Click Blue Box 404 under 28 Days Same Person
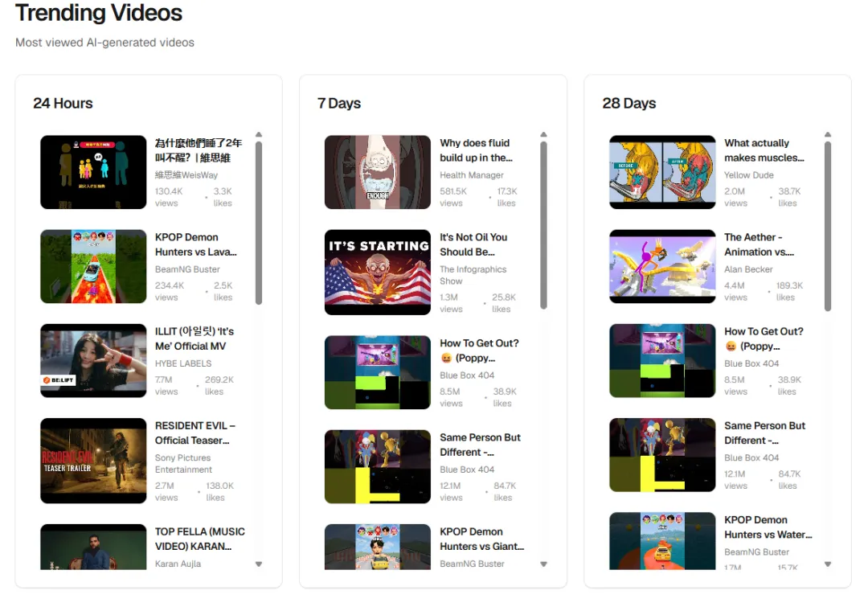Screen dimensions: 868x611 751,457
